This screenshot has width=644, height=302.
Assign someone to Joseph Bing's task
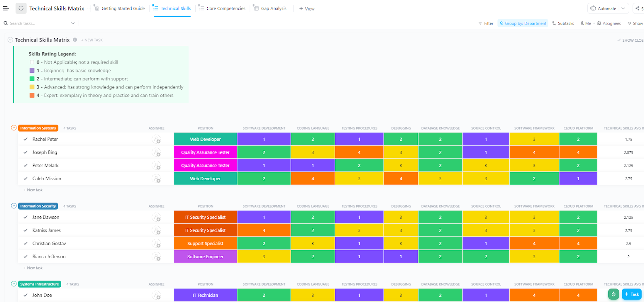pyautogui.click(x=156, y=152)
